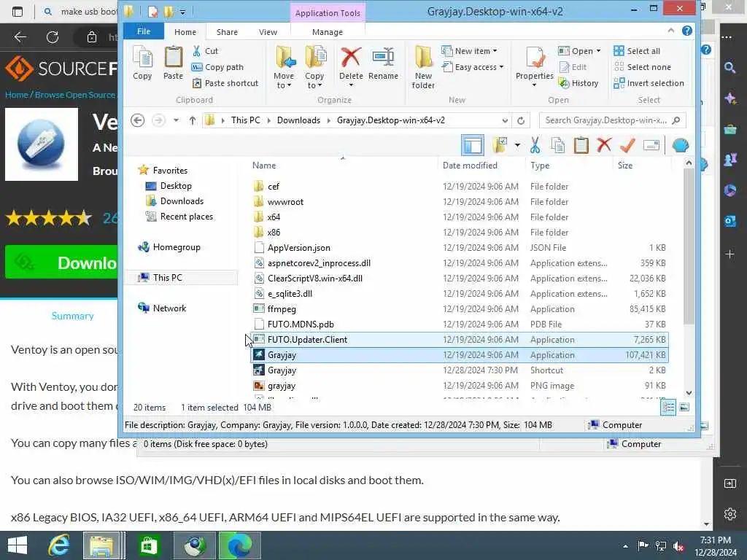Screen dimensions: 747x560
Task: Select the wwwroot folder
Action: [460, 202]
